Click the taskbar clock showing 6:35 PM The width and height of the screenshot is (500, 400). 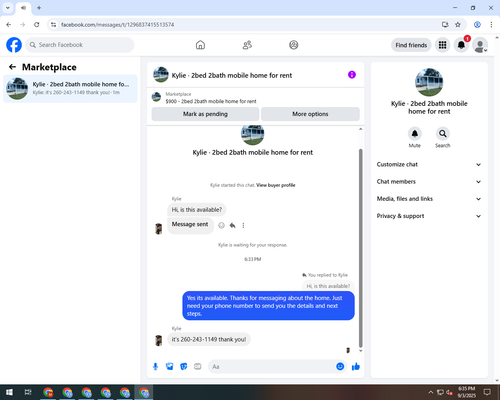click(466, 392)
